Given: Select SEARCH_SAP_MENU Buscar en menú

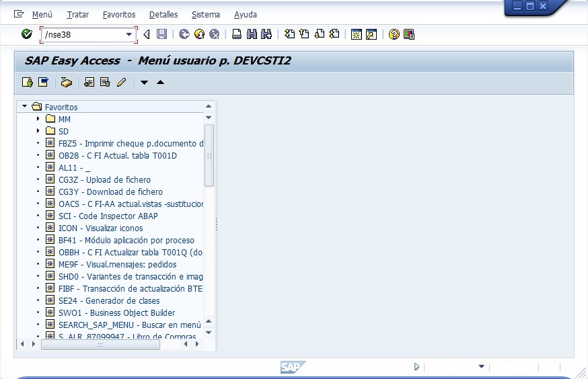Looking at the screenshot, I should coord(130,325).
